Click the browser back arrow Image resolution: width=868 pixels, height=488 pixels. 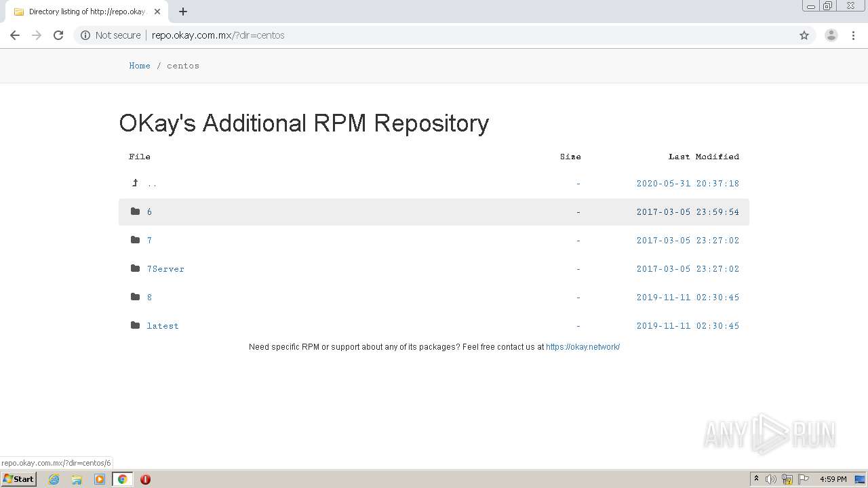point(15,35)
